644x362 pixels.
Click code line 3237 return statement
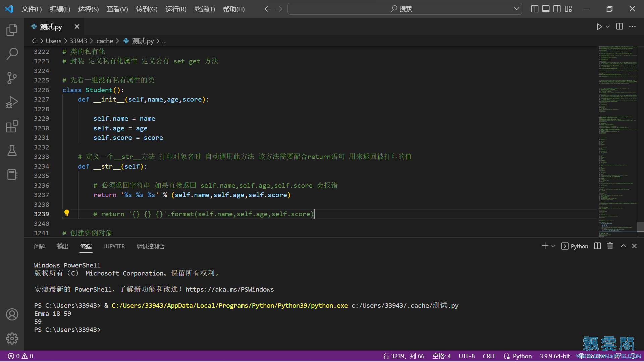tap(192, 195)
